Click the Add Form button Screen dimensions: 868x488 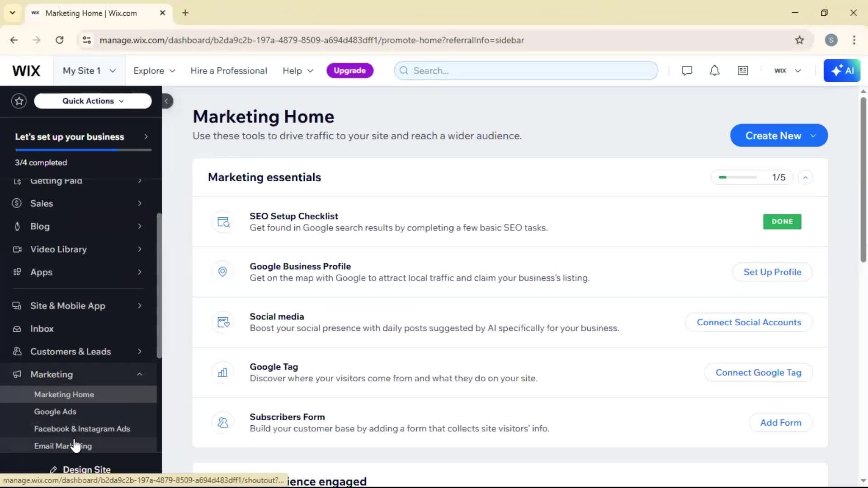780,422
